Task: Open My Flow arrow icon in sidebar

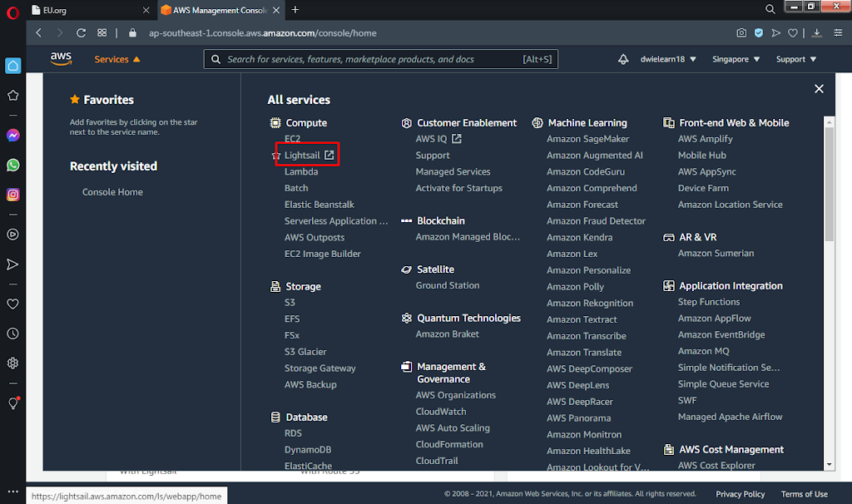Action: click(x=13, y=264)
